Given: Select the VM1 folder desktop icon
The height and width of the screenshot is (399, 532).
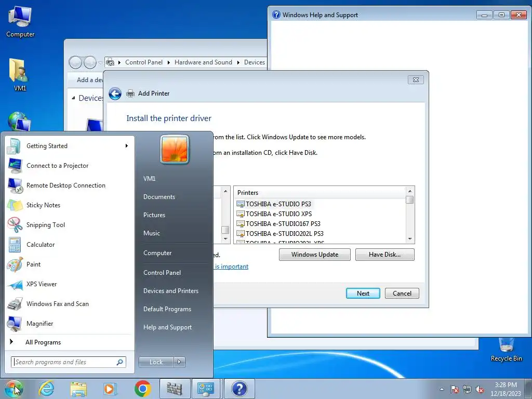Looking at the screenshot, I should click(x=20, y=75).
